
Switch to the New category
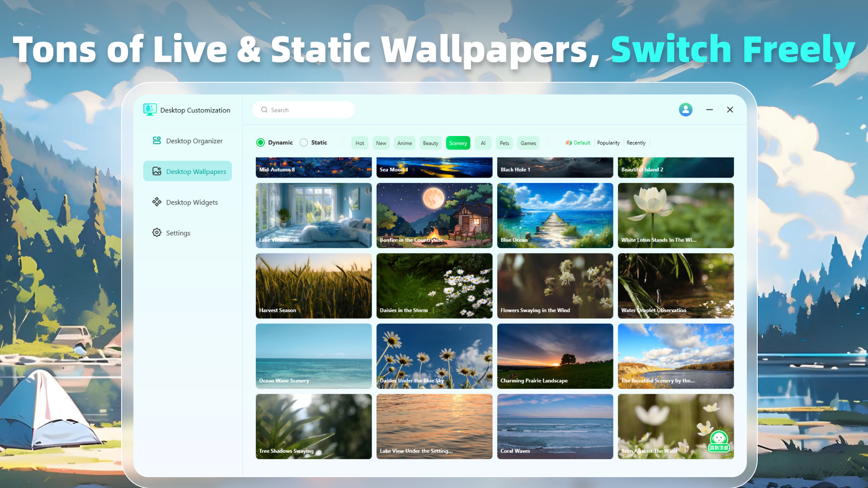pyautogui.click(x=381, y=143)
